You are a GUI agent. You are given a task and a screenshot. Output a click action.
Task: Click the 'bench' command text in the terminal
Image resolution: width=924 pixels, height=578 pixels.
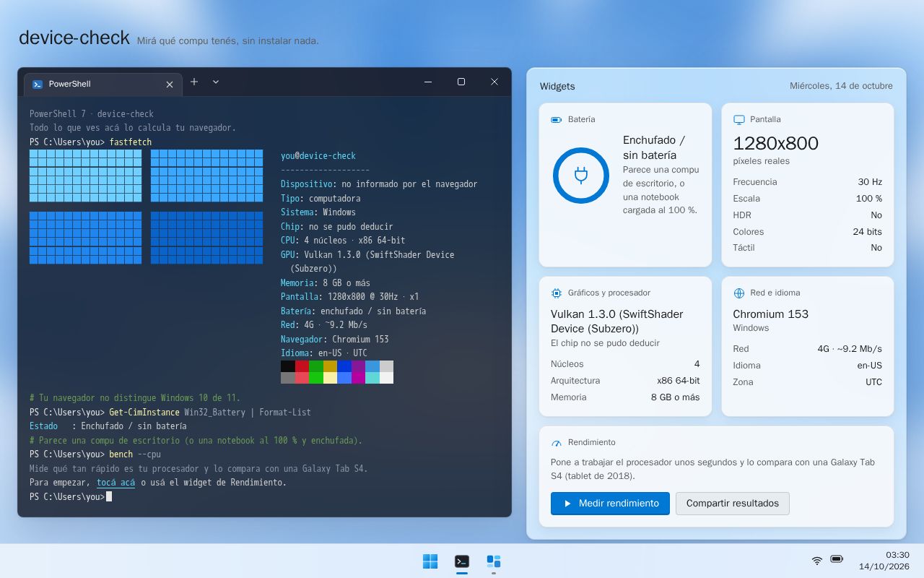point(121,454)
